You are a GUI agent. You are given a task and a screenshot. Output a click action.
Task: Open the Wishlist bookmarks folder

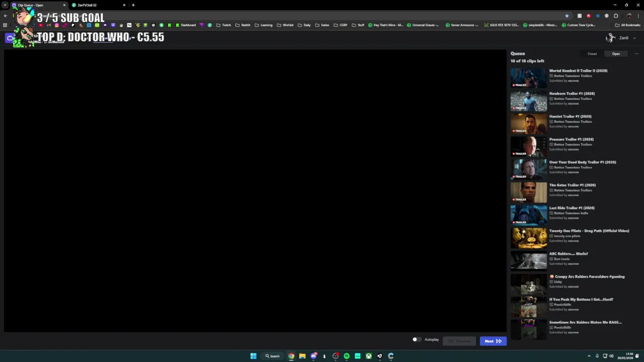pyautogui.click(x=285, y=25)
